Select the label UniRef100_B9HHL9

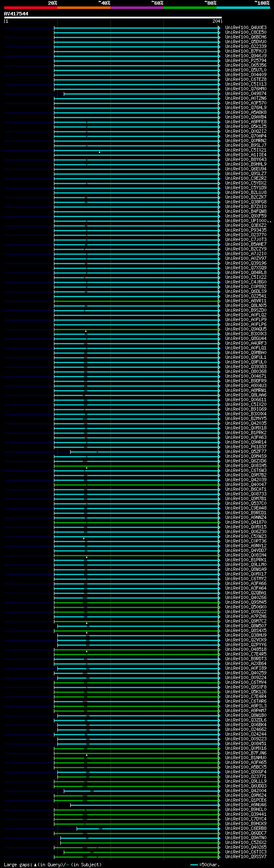pos(246,164)
